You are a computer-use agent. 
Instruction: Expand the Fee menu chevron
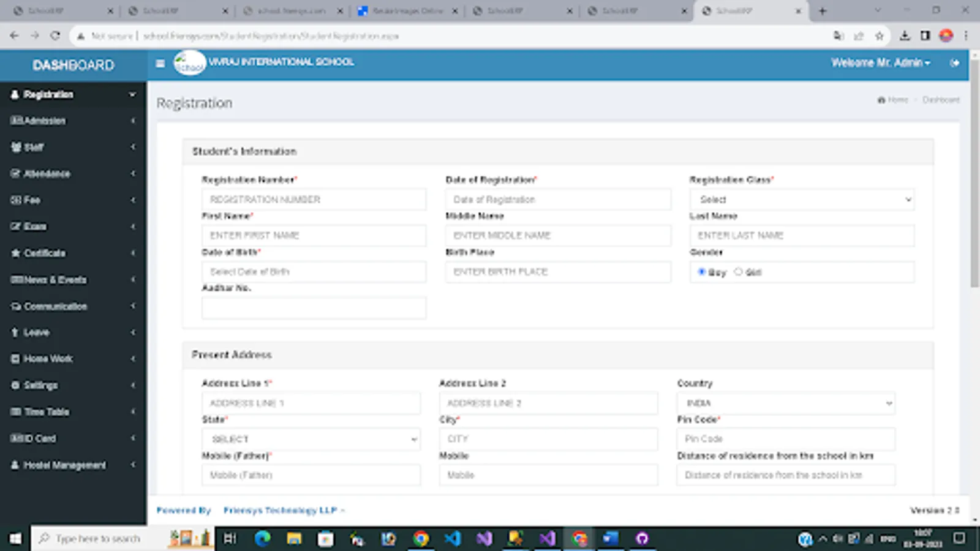pyautogui.click(x=133, y=200)
